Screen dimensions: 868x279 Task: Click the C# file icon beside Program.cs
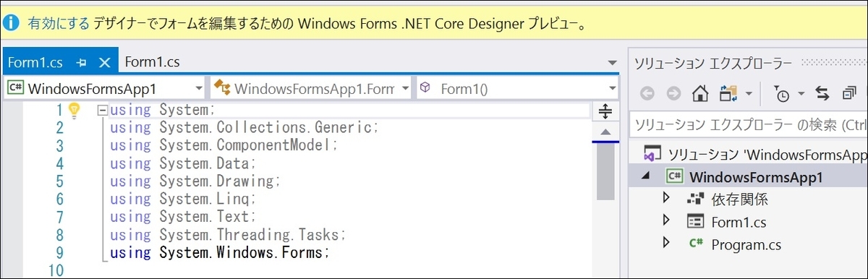[696, 244]
